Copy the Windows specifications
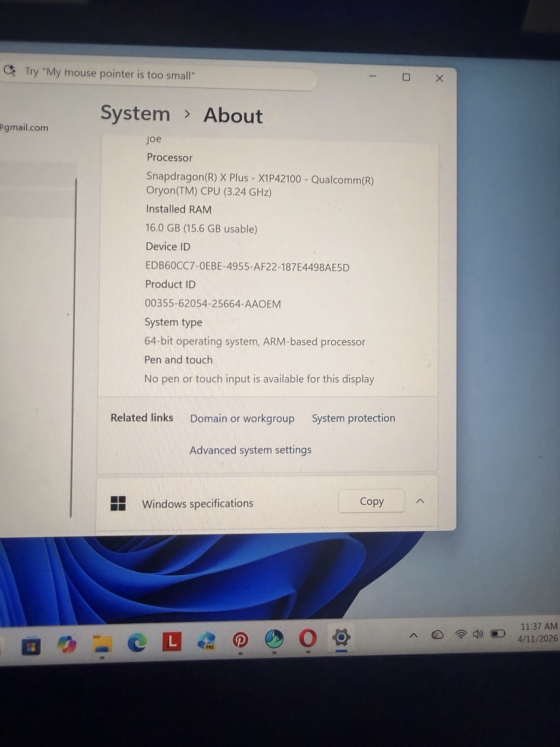Screen dimensions: 560x747 (371, 501)
